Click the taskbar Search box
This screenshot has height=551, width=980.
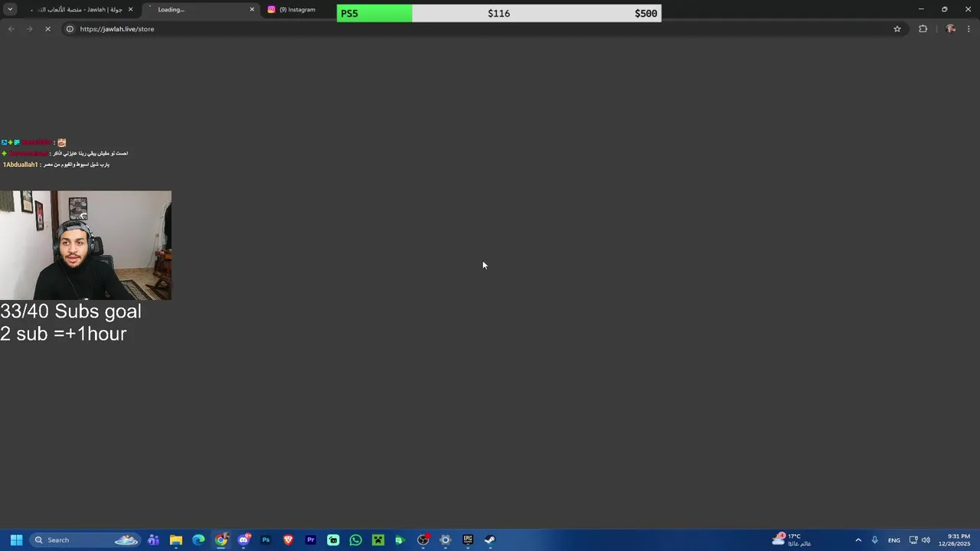pyautogui.click(x=87, y=540)
